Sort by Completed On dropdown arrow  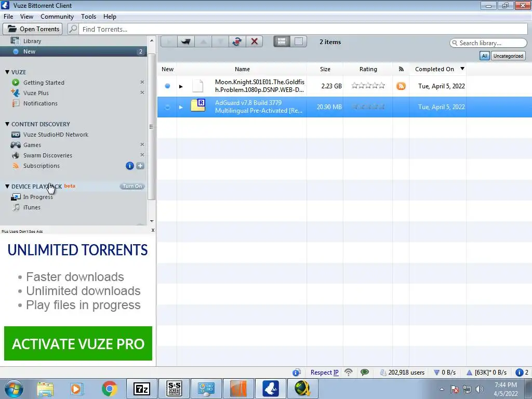(x=462, y=69)
